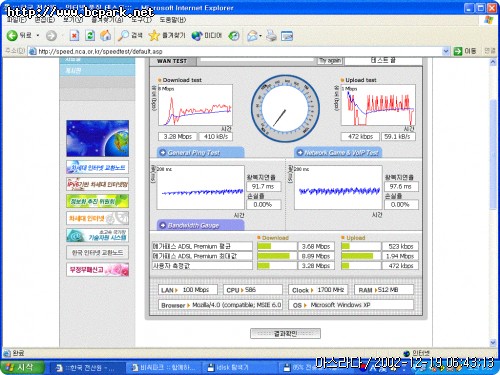Click the 91.7 ms latency value
Screen dimensions: 500x375
click(x=263, y=187)
